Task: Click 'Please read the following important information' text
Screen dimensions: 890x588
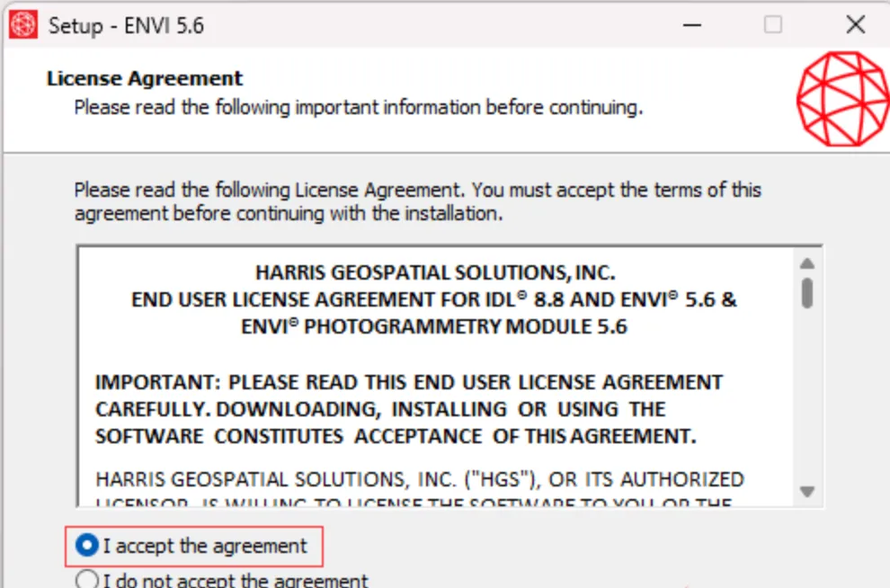Action: click(x=358, y=107)
